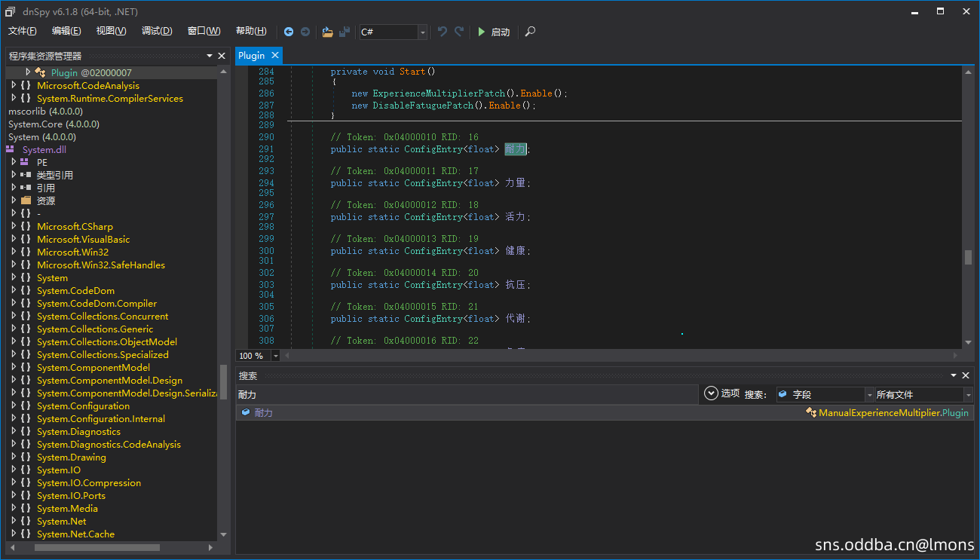Click the navigate back arrow icon

289,32
